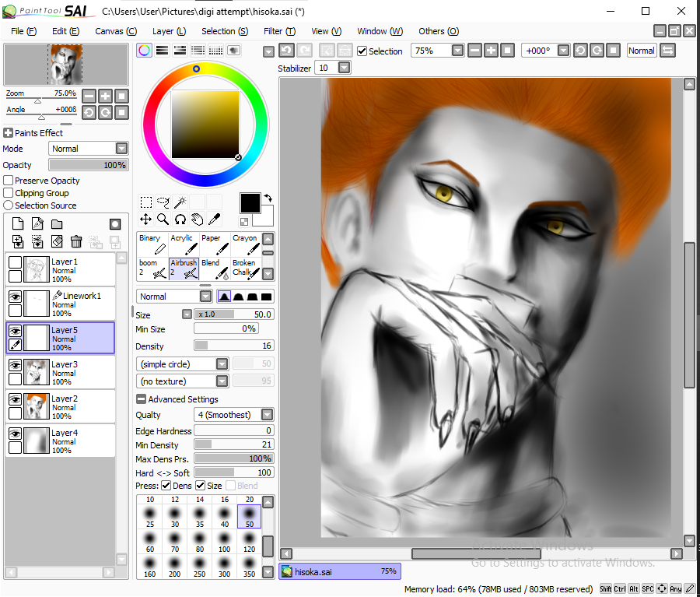Screen dimensions: 700x597
Task: Choose the Binary pen tool
Action: [152, 244]
